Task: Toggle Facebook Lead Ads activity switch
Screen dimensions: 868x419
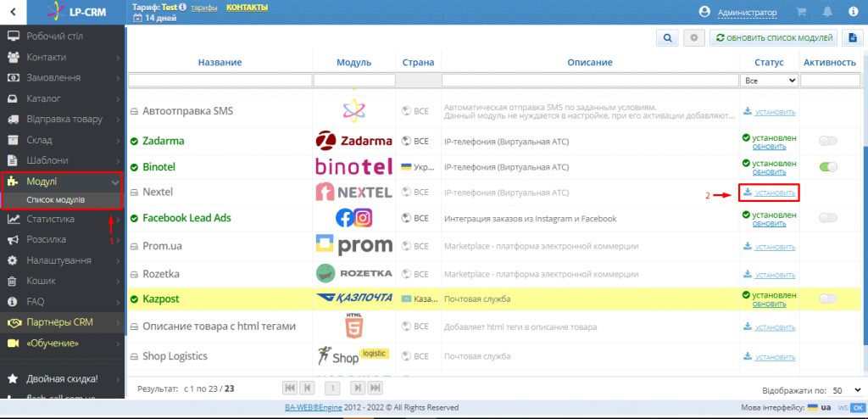Action: coord(828,218)
